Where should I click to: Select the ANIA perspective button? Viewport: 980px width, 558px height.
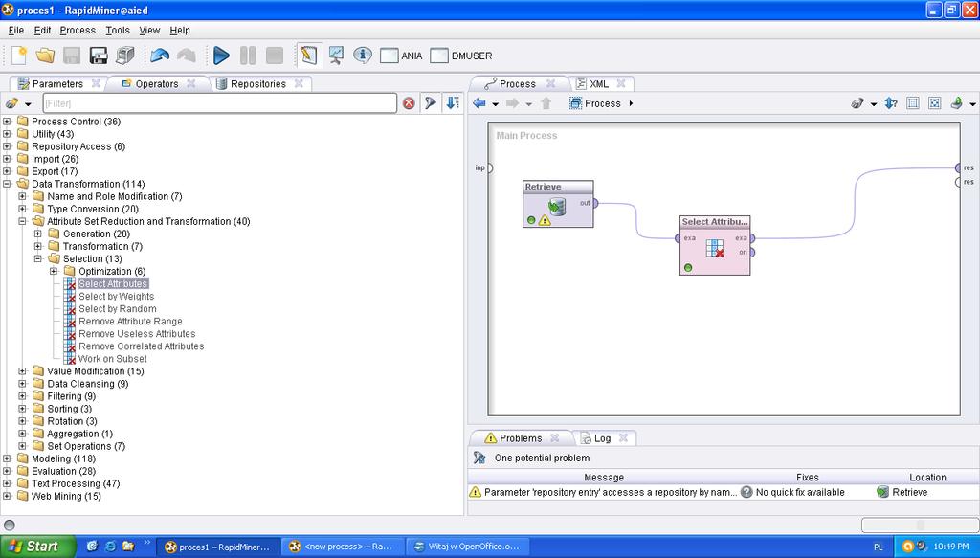401,56
